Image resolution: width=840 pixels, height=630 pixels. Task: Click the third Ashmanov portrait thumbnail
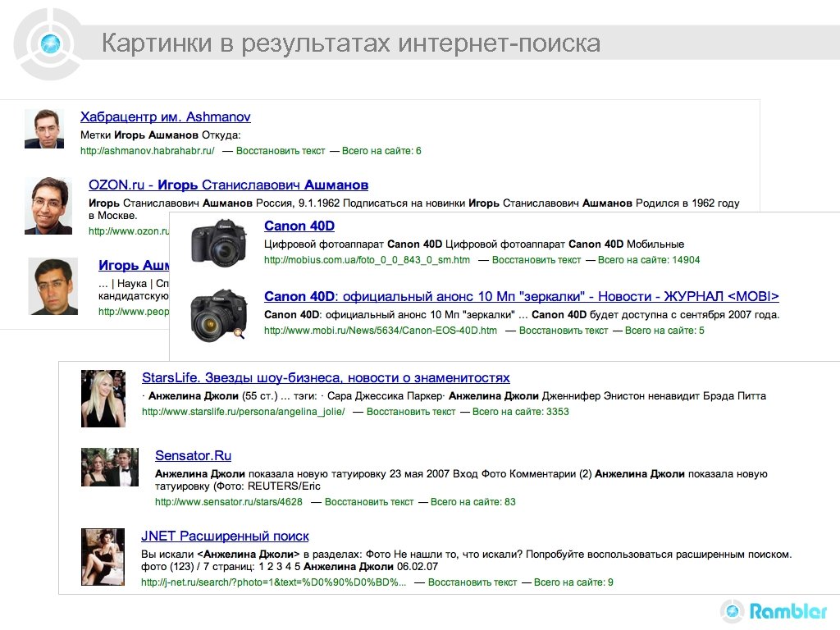coord(53,286)
